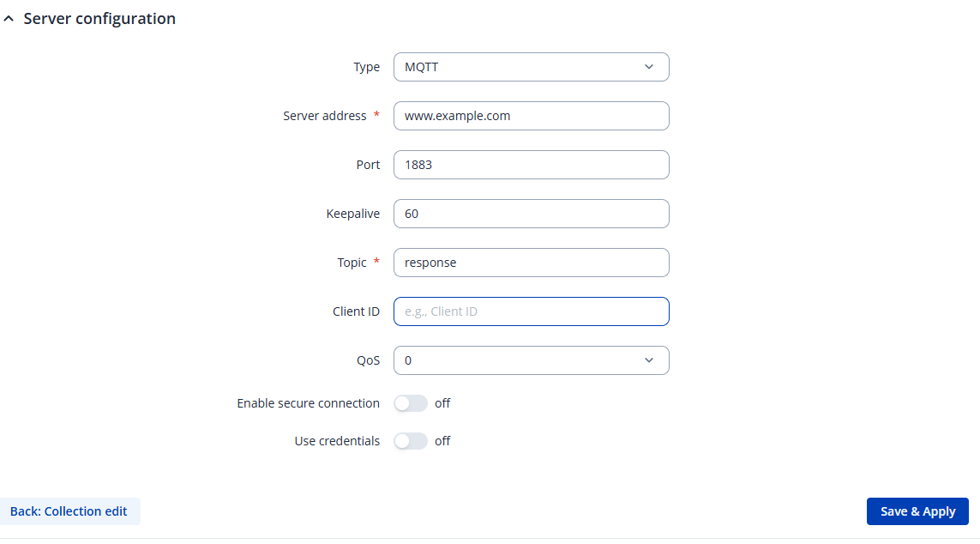Focus the Port field containing 1883
Viewport: 980px width, 544px height.
click(531, 165)
